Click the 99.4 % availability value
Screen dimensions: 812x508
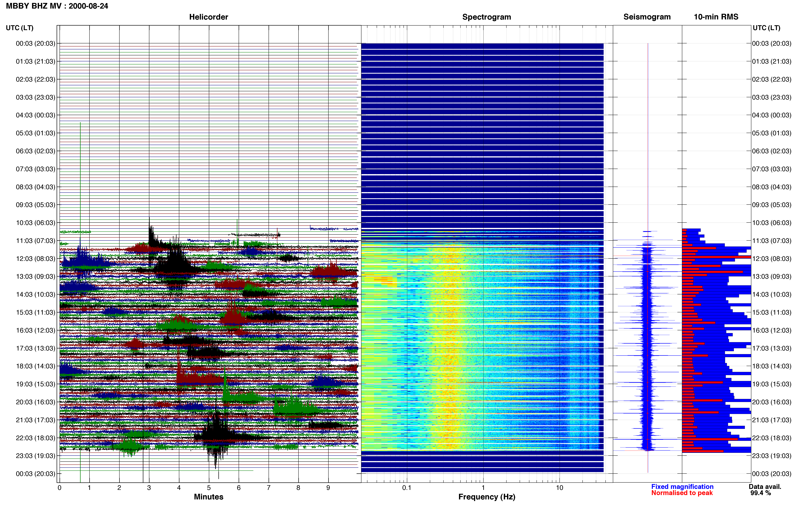pyautogui.click(x=761, y=493)
